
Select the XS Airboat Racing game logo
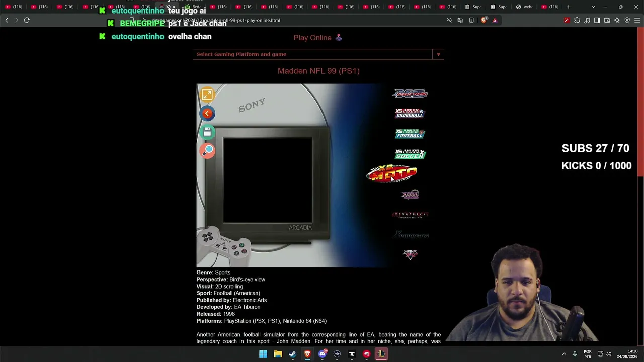pos(410,94)
